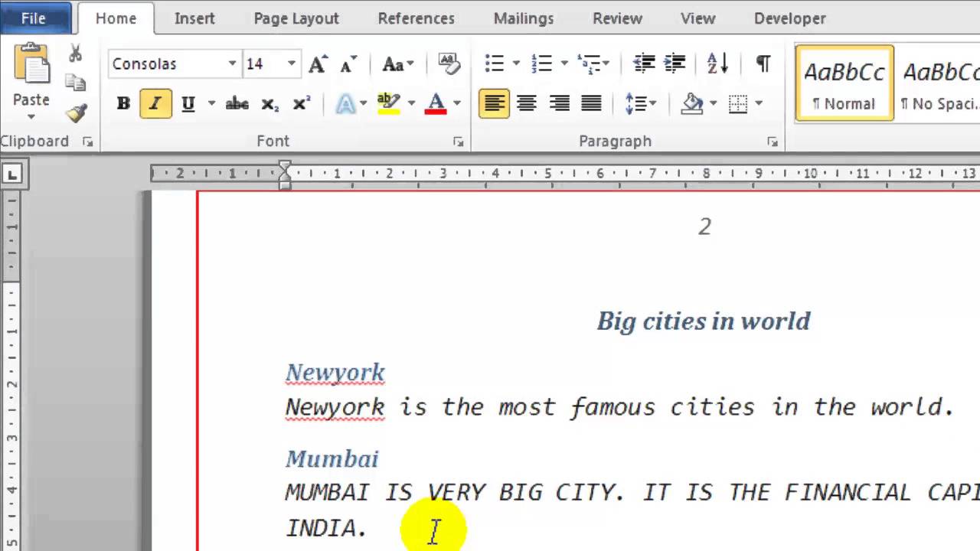Shrink font size with the small A
This screenshot has height=551, width=980.
point(348,64)
